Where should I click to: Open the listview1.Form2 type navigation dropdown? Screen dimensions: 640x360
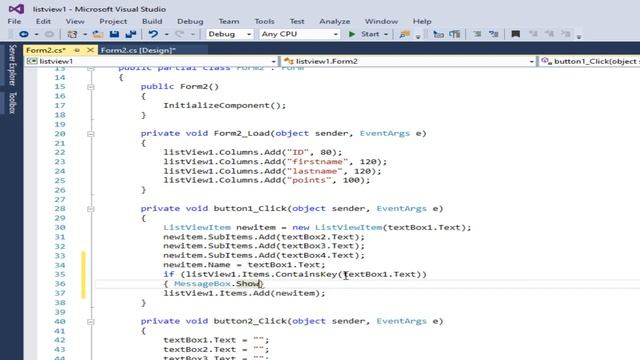click(x=409, y=61)
